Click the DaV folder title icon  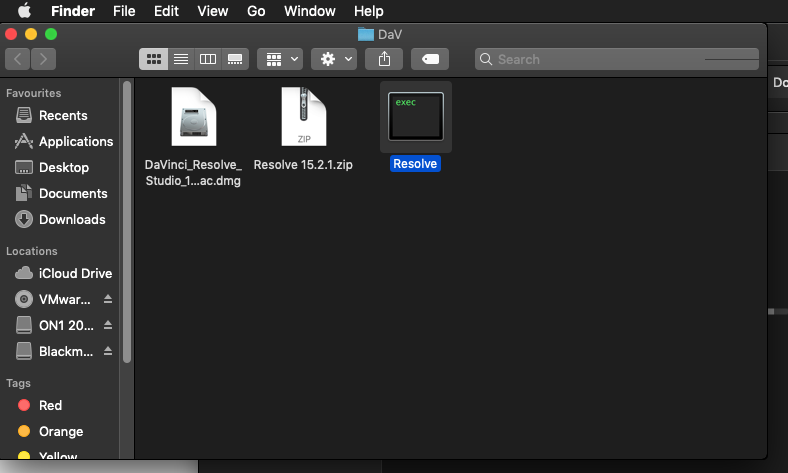(x=366, y=34)
